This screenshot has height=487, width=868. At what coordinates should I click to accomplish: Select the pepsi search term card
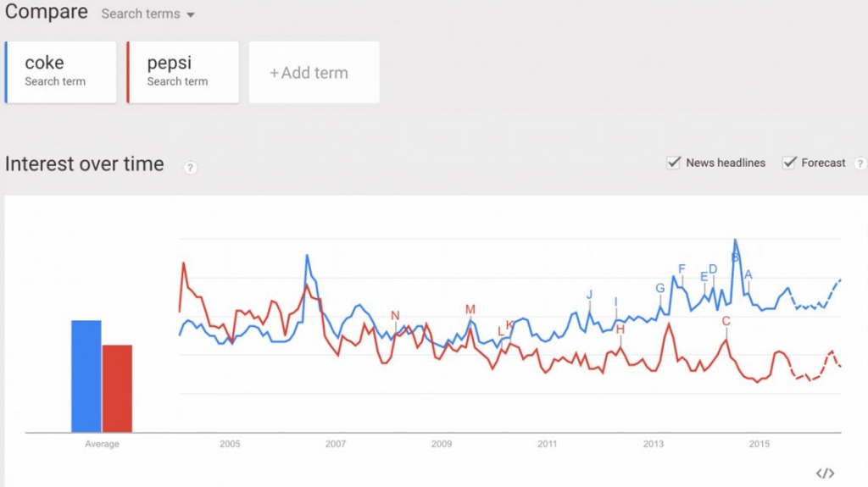click(x=183, y=72)
